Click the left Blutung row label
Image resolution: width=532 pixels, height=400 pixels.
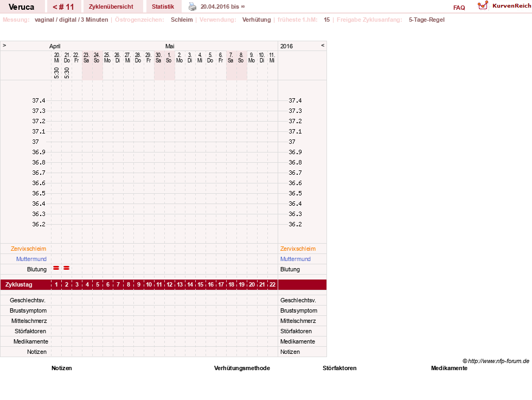click(37, 269)
